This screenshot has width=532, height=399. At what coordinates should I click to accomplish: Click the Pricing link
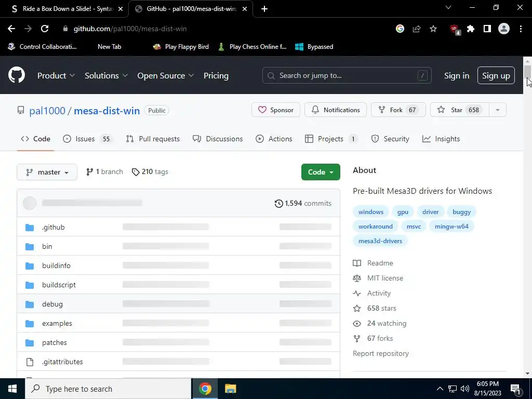tap(216, 76)
